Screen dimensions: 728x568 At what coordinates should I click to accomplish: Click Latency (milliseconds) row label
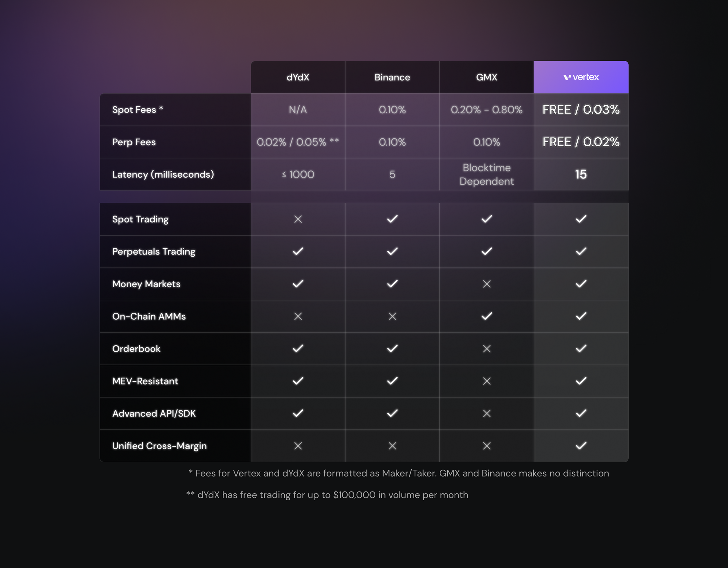pyautogui.click(x=163, y=174)
